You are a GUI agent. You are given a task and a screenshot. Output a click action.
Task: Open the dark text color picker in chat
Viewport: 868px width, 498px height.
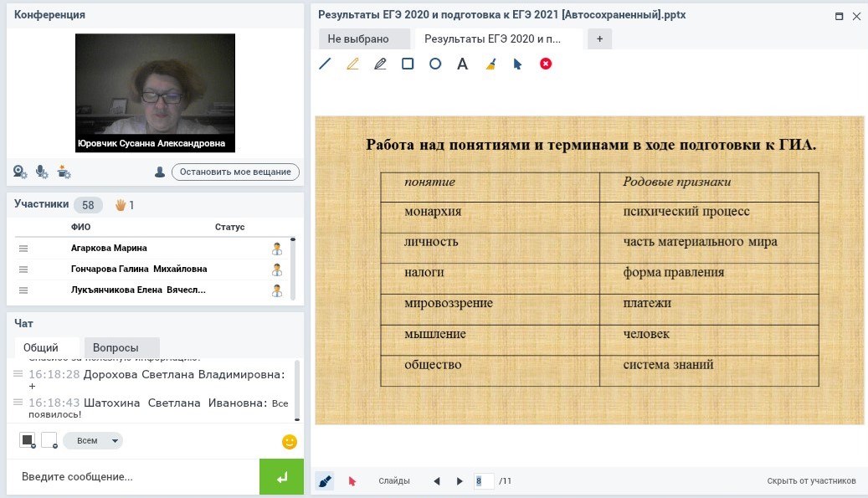[28, 440]
